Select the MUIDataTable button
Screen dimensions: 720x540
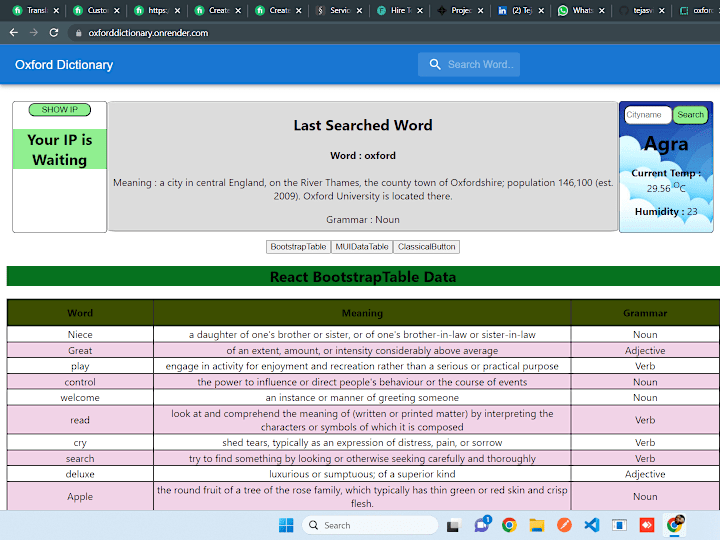click(362, 247)
